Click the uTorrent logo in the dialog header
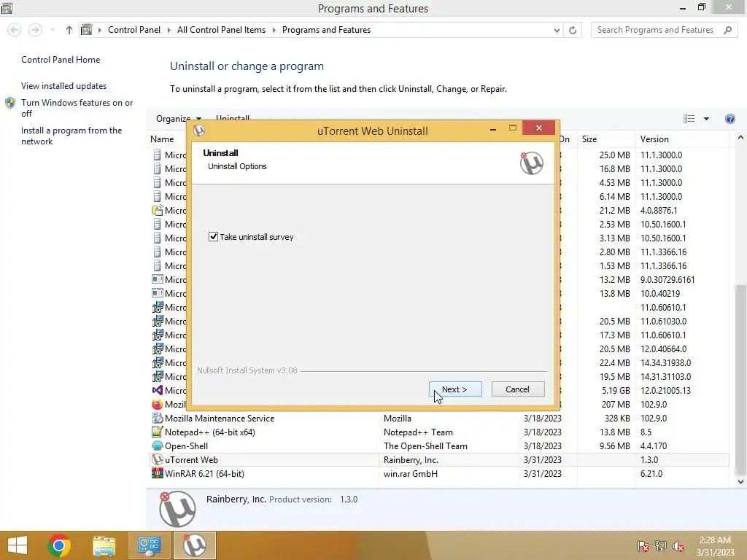 531,163
